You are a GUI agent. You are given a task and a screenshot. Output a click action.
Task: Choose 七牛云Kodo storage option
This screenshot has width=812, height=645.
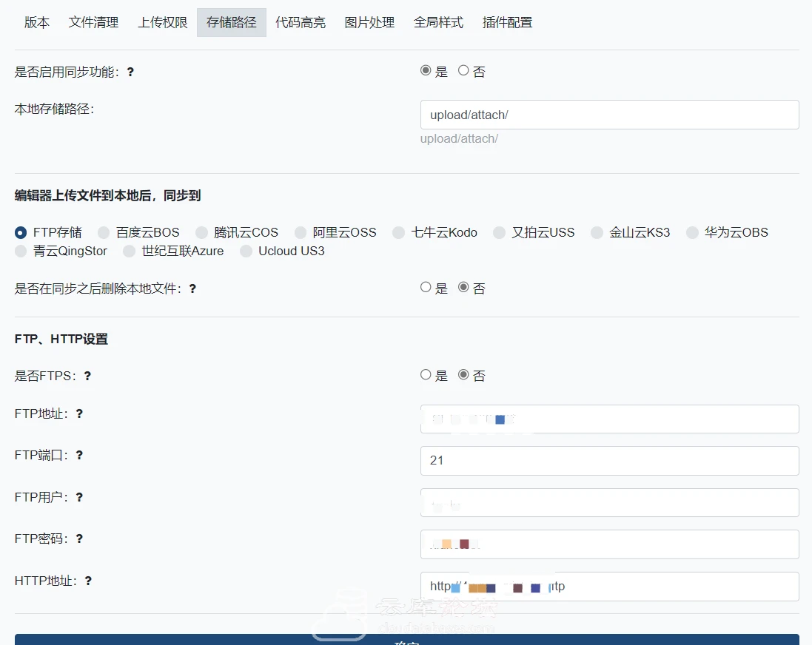point(399,233)
